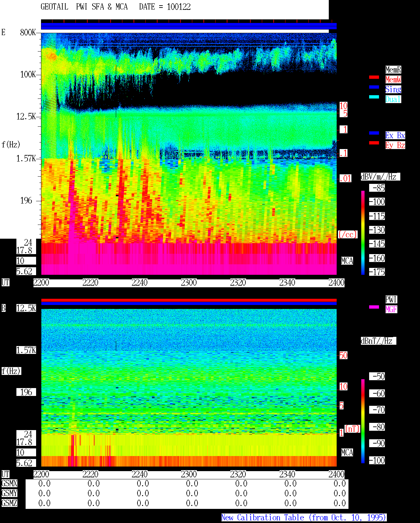Click the blue mode bar above the E spectrogram

(x=189, y=26)
